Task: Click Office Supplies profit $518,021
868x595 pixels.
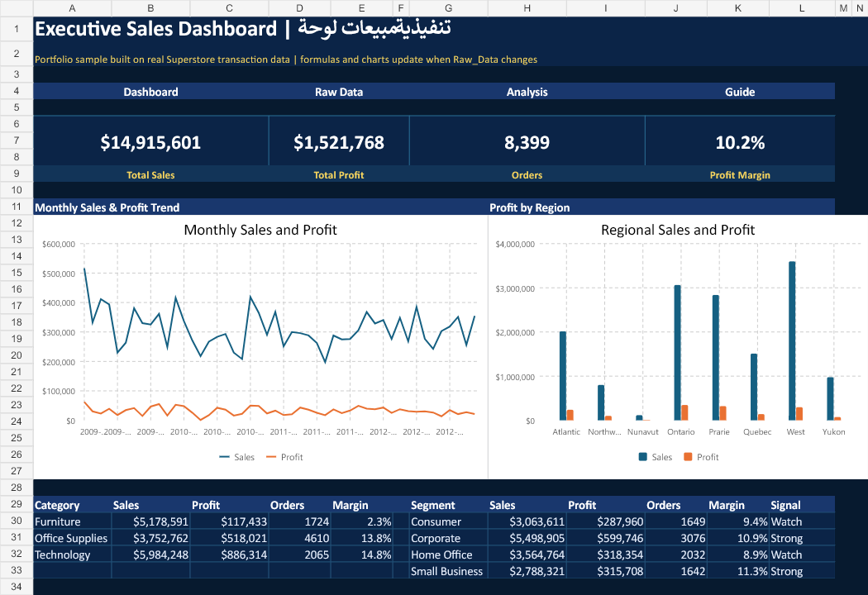Action: tap(229, 538)
